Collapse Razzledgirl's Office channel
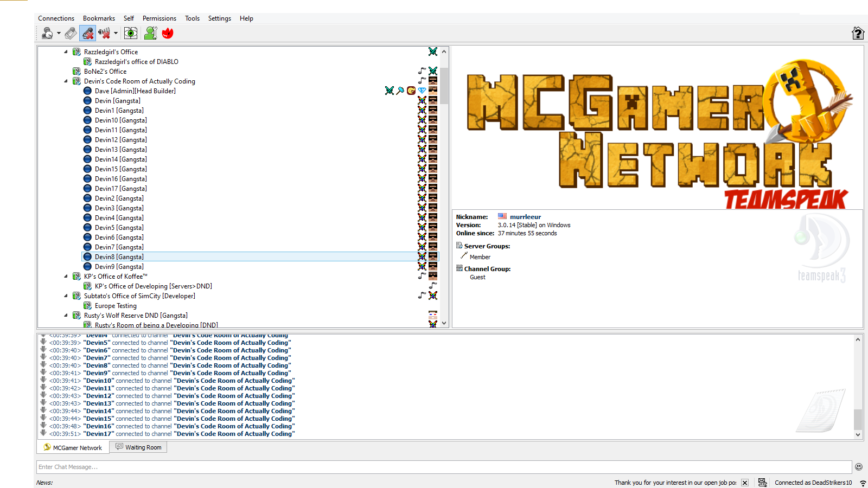Screen dimensions: 868x488 [66, 52]
